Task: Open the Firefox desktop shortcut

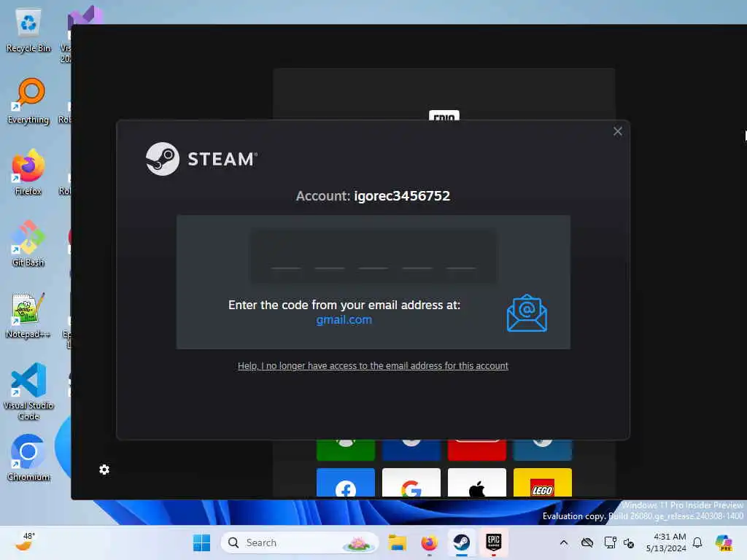Action: 28,172
